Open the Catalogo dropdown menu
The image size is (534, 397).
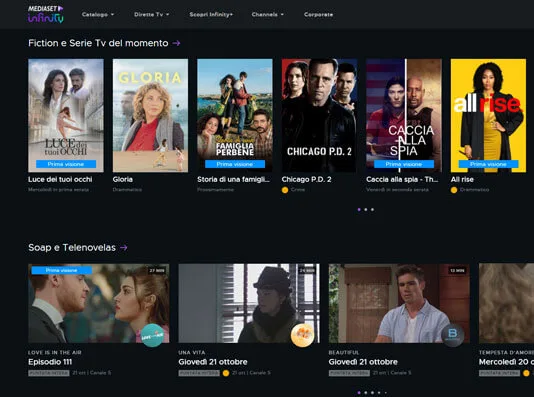(x=98, y=14)
